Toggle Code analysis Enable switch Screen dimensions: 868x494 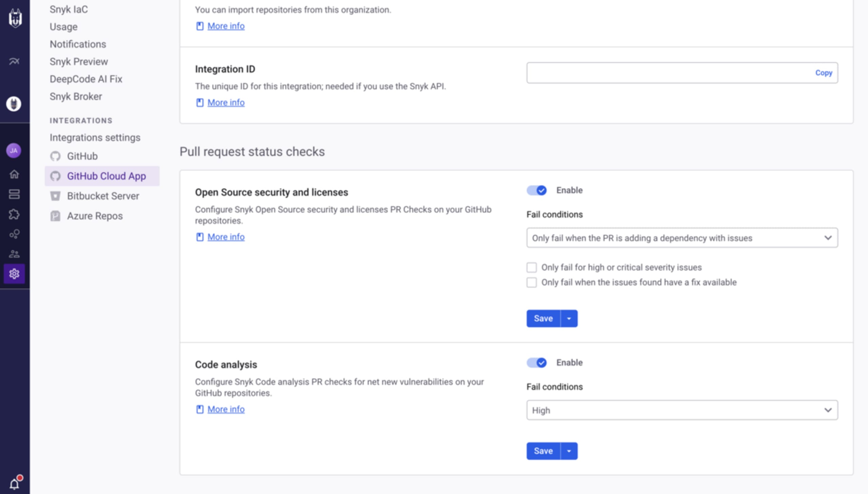(536, 363)
